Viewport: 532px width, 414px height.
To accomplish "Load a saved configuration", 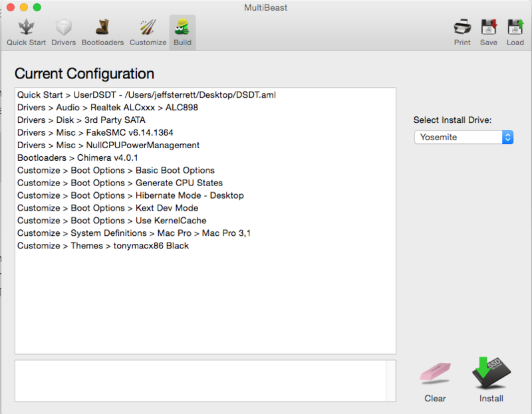I will tap(515, 33).
